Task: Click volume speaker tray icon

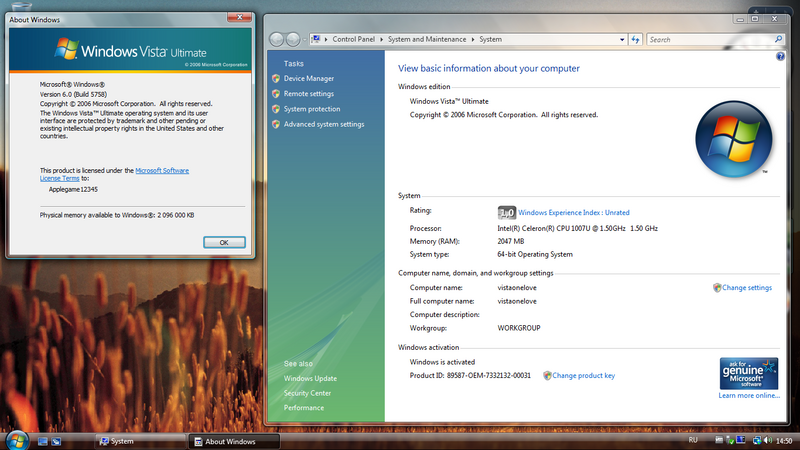Action: (768, 440)
